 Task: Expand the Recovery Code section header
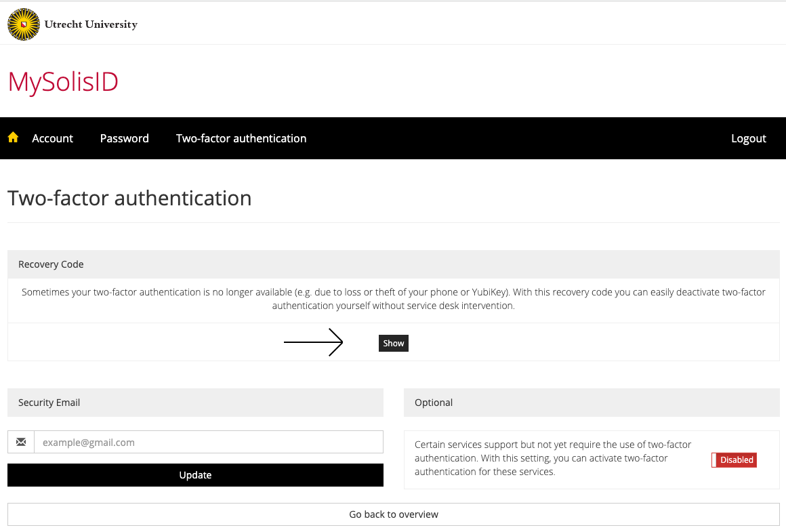(51, 264)
